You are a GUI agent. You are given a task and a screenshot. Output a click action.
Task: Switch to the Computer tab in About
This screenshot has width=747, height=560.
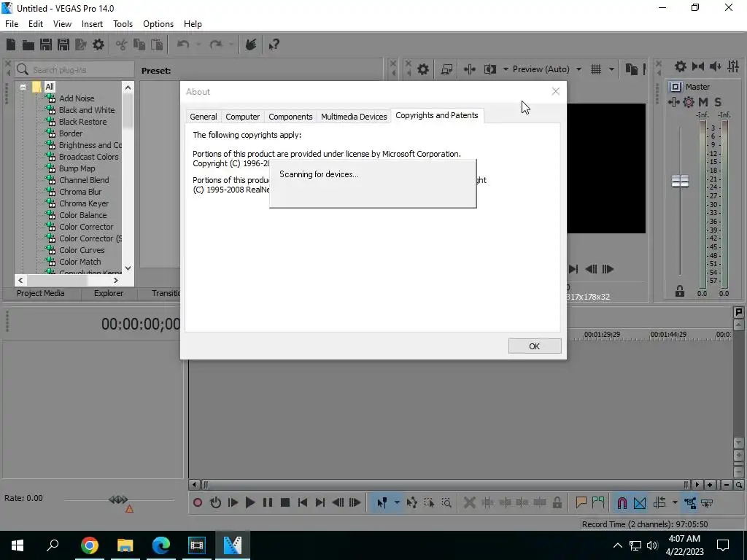[x=242, y=117]
